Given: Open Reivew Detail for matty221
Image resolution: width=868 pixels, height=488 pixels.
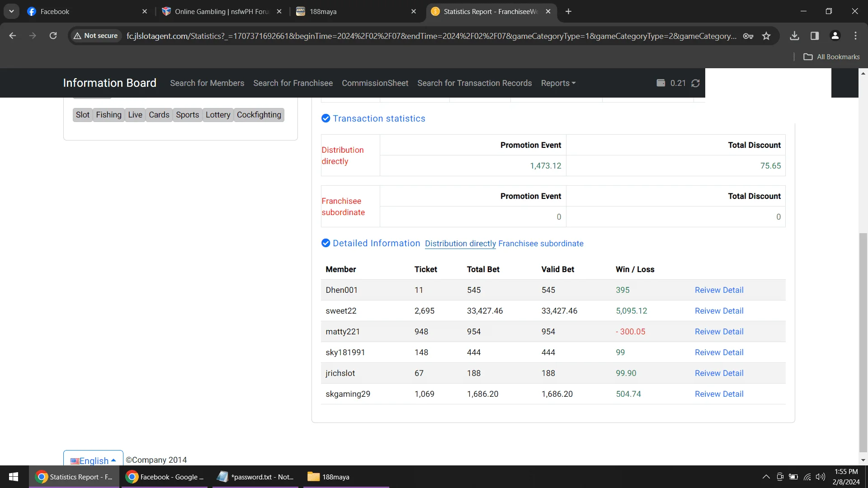Looking at the screenshot, I should [719, 332].
